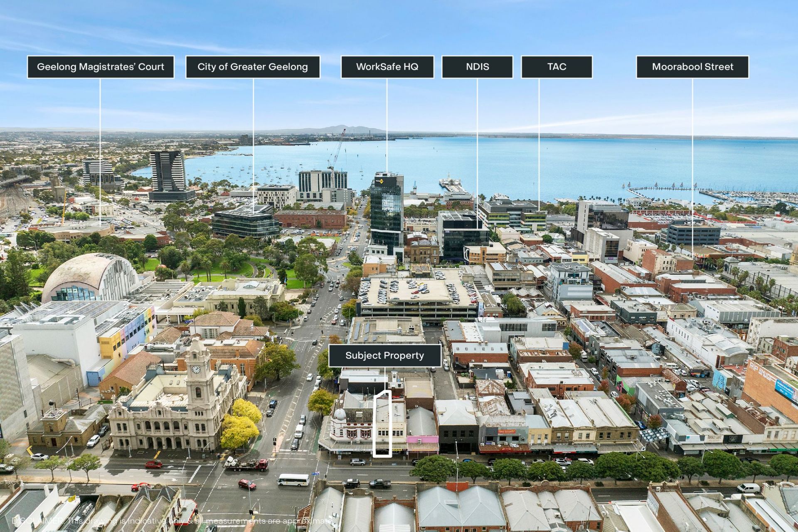Screen dimensions: 798x532
Task: Click the WorkSafe HQ label
Action: [x=387, y=67]
